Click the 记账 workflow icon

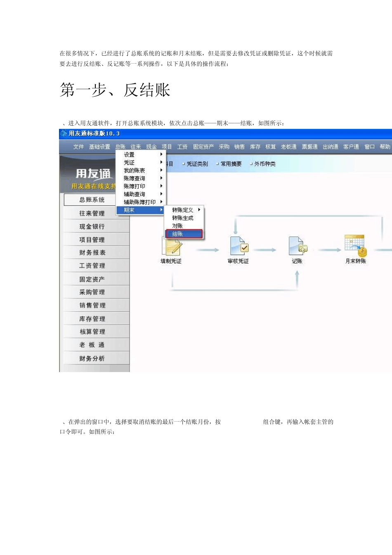298,246
